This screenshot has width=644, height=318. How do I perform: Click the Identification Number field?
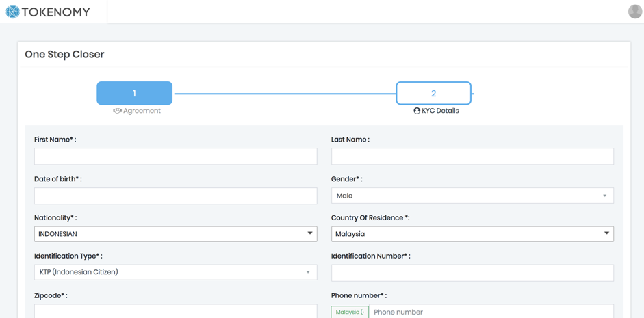pyautogui.click(x=472, y=273)
